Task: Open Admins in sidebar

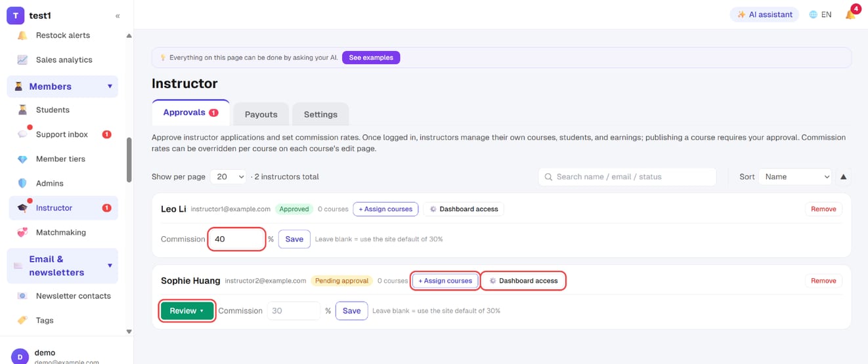Action: tap(62, 183)
